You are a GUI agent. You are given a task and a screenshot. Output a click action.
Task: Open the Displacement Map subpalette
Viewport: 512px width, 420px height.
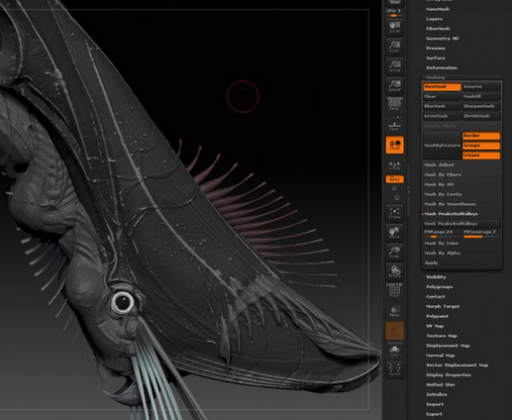tap(448, 346)
